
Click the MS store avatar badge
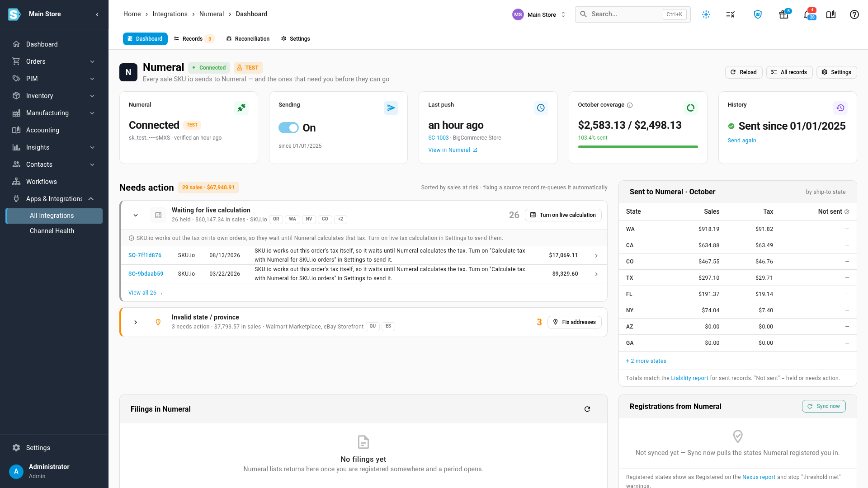tap(518, 14)
